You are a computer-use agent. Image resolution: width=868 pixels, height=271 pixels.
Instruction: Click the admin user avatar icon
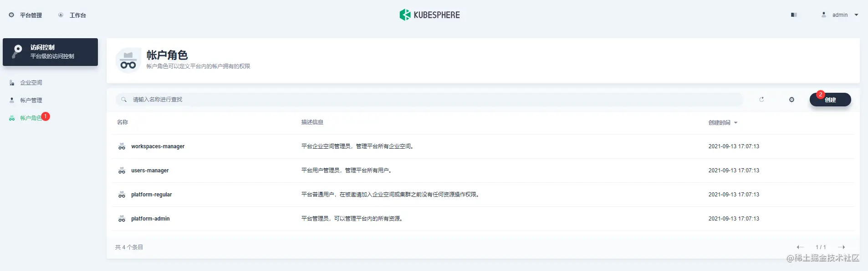(x=823, y=15)
